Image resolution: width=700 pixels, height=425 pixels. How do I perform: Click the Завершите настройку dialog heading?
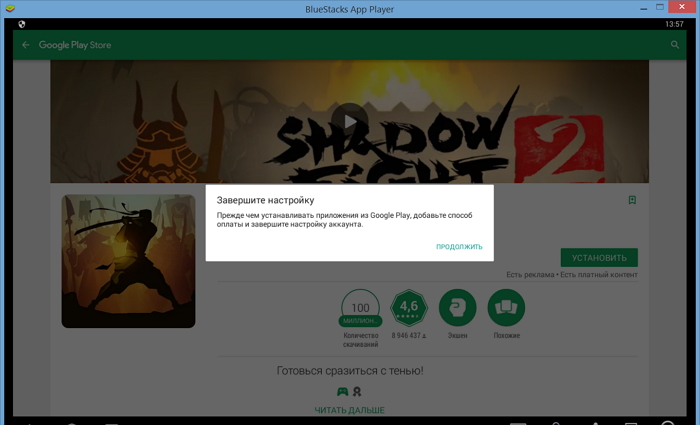point(266,200)
